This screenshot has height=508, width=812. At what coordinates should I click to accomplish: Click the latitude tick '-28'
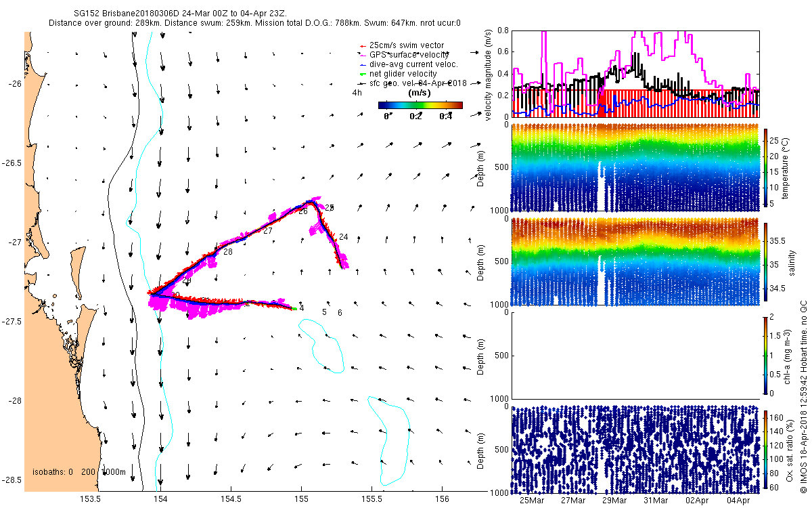click(x=15, y=400)
